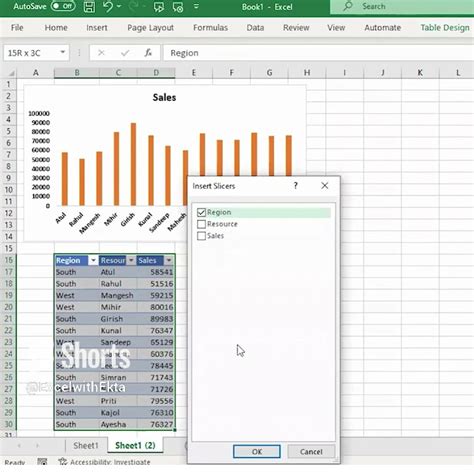
Task: Click the previous sheet navigation arrow
Action: [x=19, y=446]
